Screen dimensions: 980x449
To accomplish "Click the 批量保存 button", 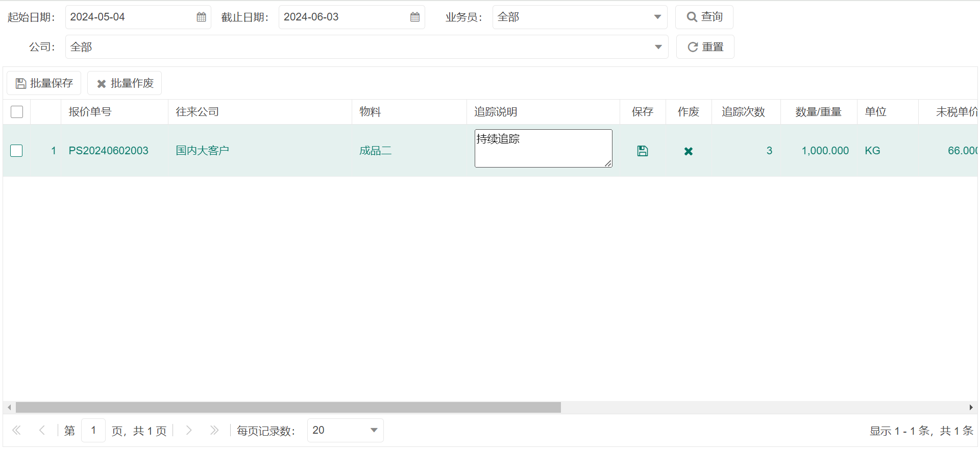I will pyautogui.click(x=44, y=83).
